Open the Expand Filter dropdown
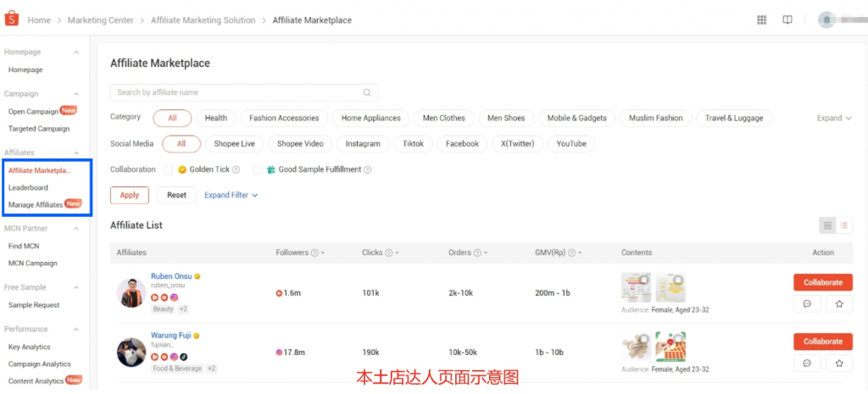Viewport: 868px width, 394px height. click(x=231, y=196)
